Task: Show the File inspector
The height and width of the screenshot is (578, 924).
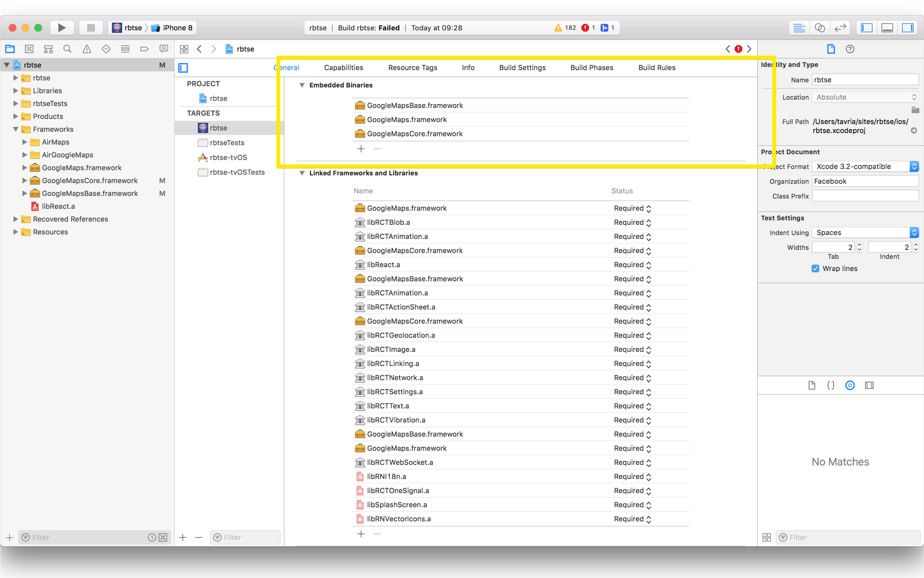Action: click(831, 49)
